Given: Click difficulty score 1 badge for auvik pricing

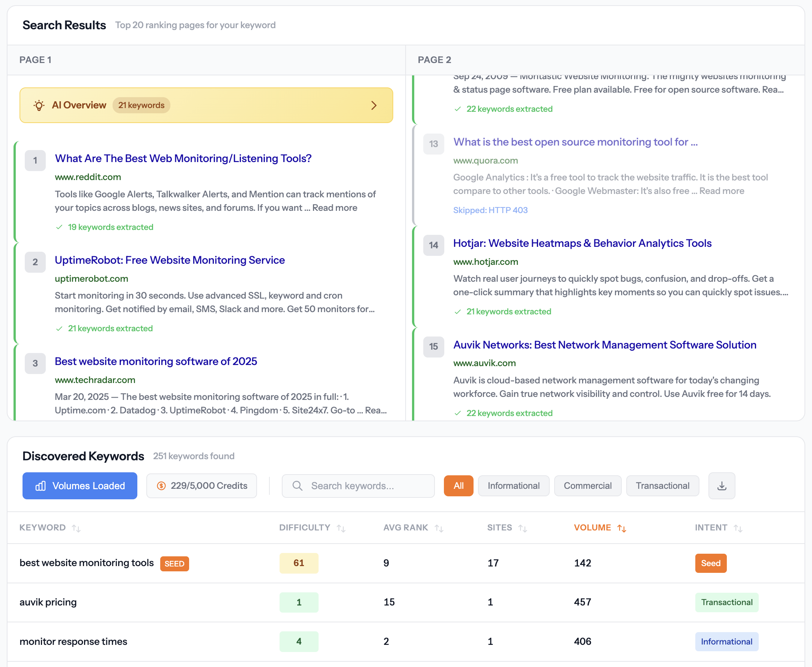Looking at the screenshot, I should pos(299,602).
